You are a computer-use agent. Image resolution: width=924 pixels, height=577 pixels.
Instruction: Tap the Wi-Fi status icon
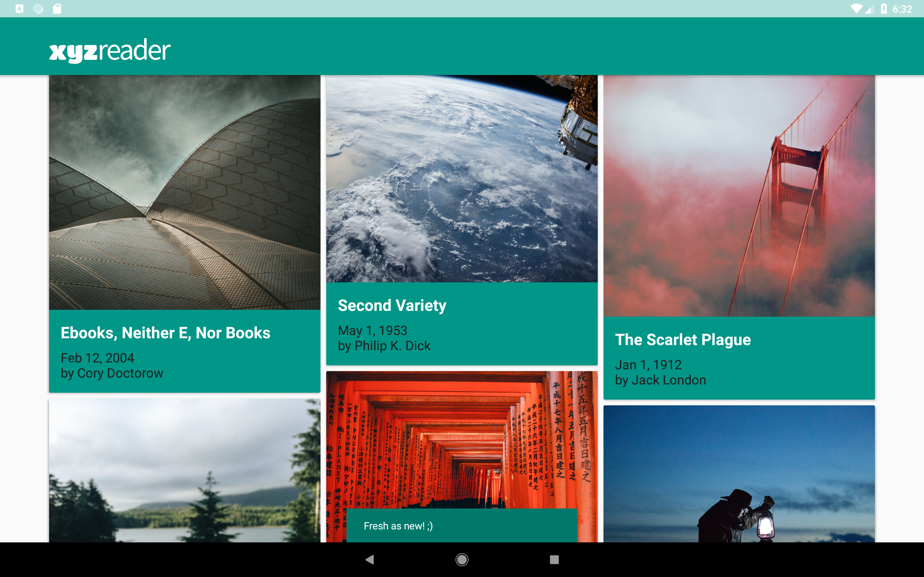coord(856,9)
